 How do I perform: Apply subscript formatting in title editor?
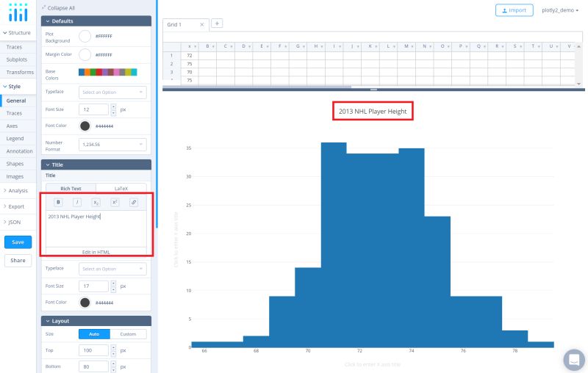(x=96, y=202)
